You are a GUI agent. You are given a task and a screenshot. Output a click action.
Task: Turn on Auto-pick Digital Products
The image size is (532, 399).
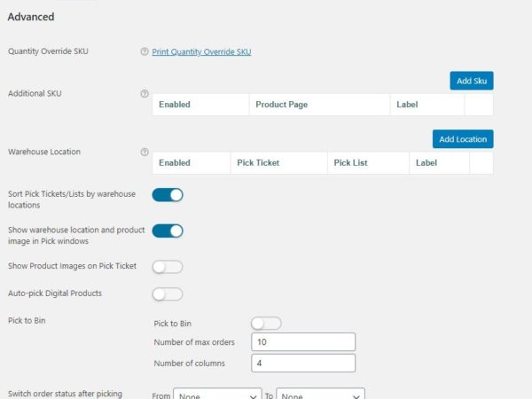(168, 293)
